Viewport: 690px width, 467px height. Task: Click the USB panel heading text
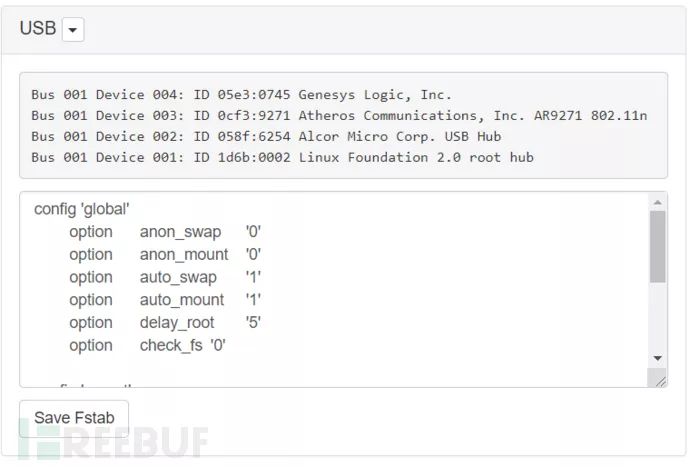pos(37,29)
